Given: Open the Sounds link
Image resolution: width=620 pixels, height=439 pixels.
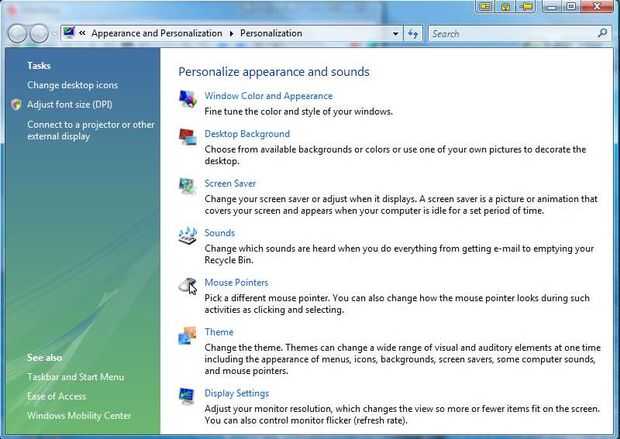Looking at the screenshot, I should click(219, 233).
